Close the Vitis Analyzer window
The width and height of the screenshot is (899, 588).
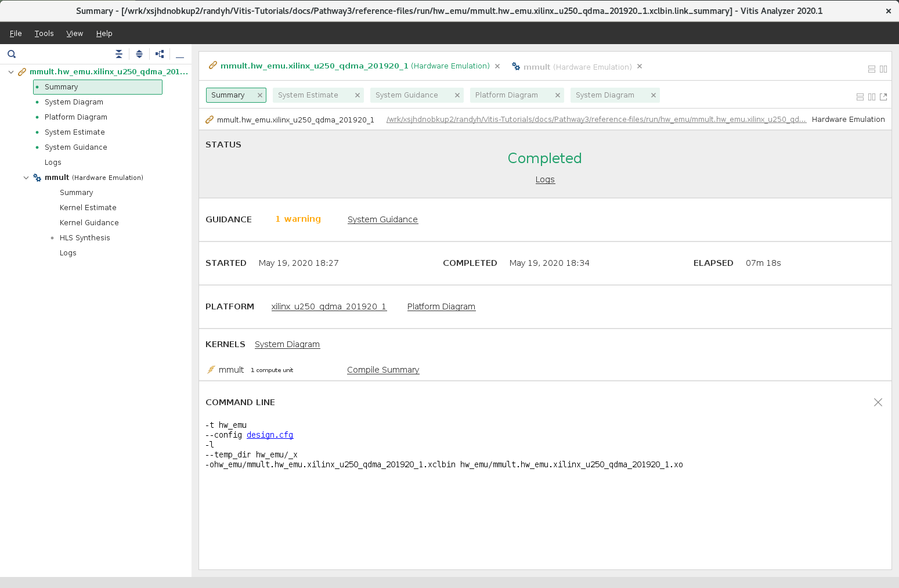889,11
